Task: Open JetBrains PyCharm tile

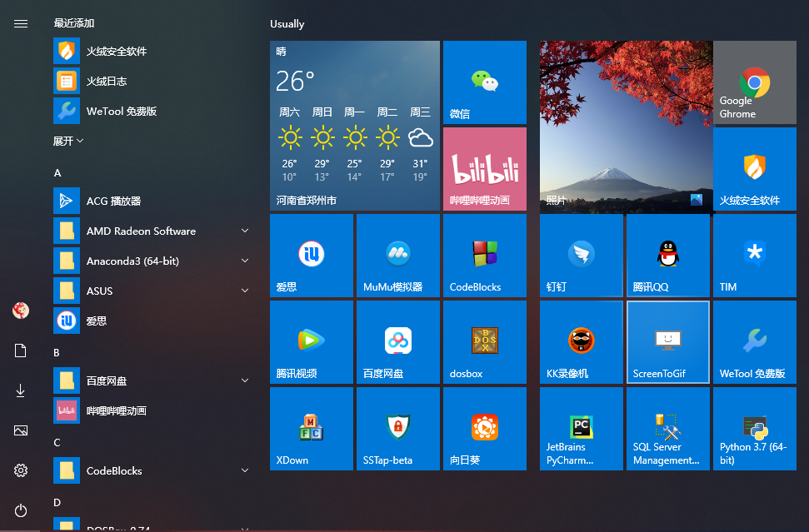Action: point(581,429)
